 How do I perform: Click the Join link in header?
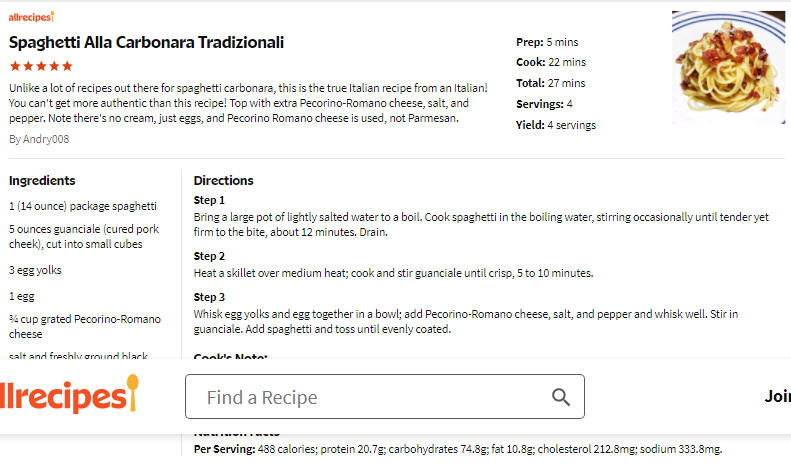click(x=777, y=396)
